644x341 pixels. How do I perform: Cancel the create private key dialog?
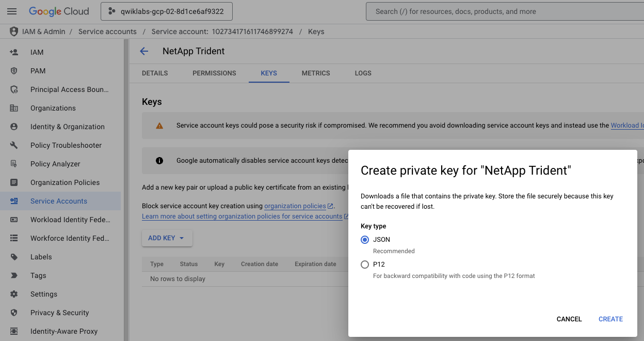point(569,319)
